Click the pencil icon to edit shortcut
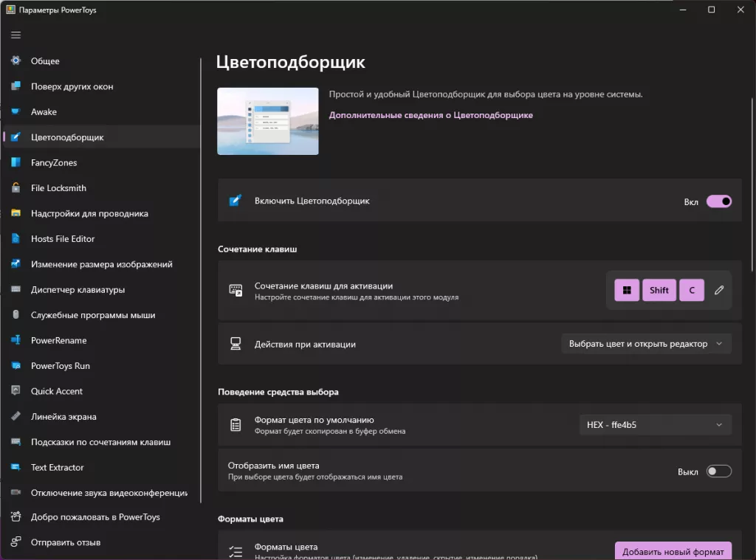The image size is (756, 560). coord(719,291)
